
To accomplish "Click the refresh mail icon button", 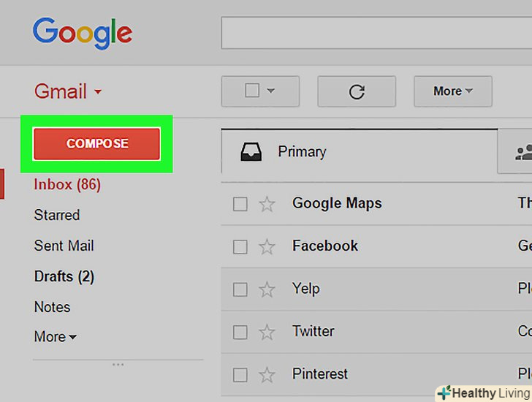I will (357, 91).
